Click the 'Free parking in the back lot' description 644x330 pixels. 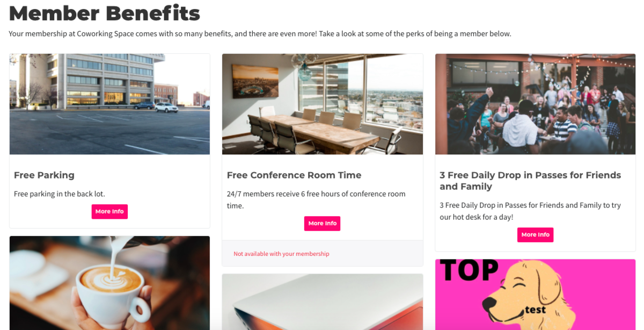60,193
